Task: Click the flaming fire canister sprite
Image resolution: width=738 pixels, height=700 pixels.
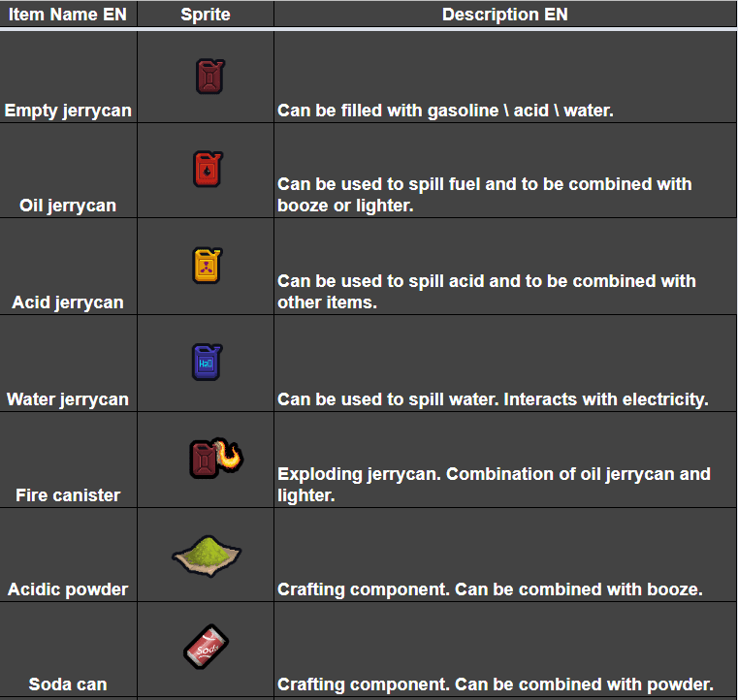Action: (214, 458)
